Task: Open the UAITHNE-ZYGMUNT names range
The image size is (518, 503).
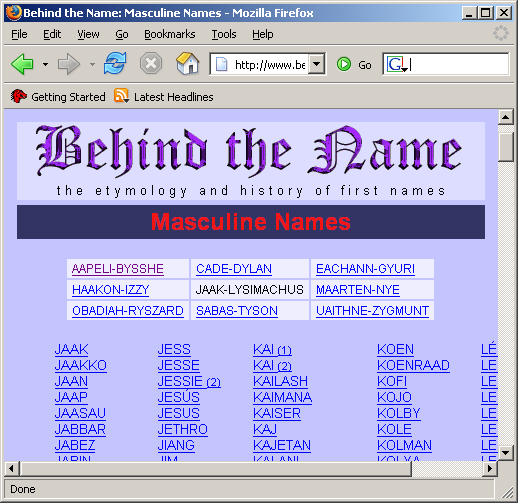Action: (x=372, y=311)
